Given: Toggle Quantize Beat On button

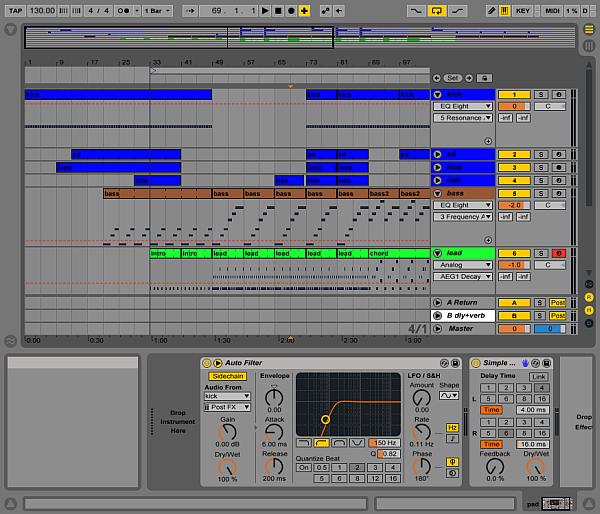Looking at the screenshot, I should [x=304, y=467].
